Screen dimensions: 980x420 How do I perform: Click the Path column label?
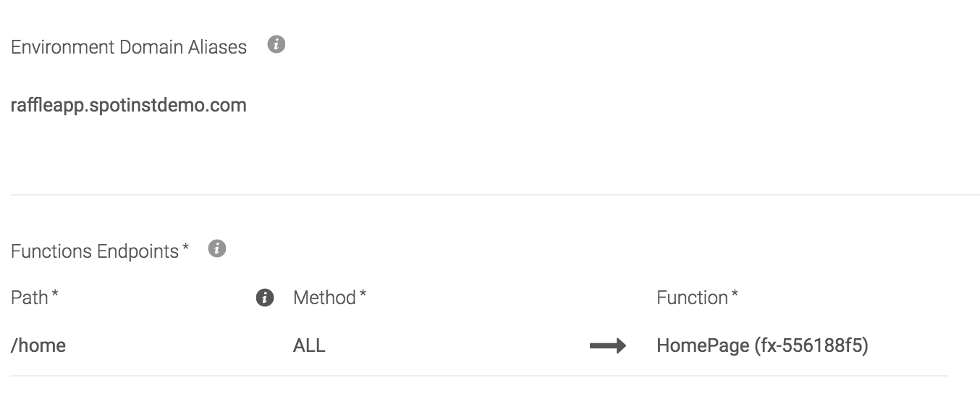pyautogui.click(x=30, y=298)
